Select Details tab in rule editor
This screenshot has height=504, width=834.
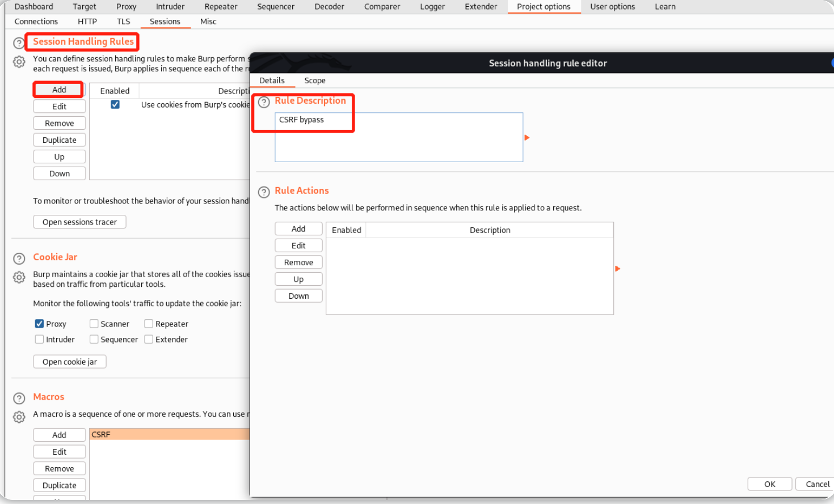point(272,81)
